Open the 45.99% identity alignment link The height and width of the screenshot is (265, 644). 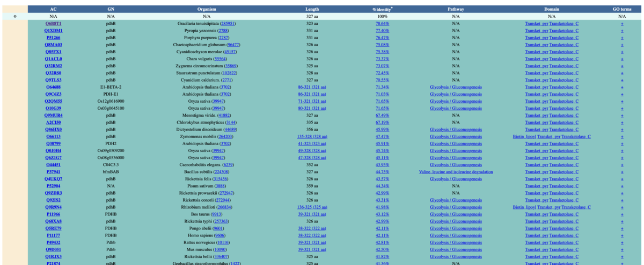pyautogui.click(x=383, y=130)
